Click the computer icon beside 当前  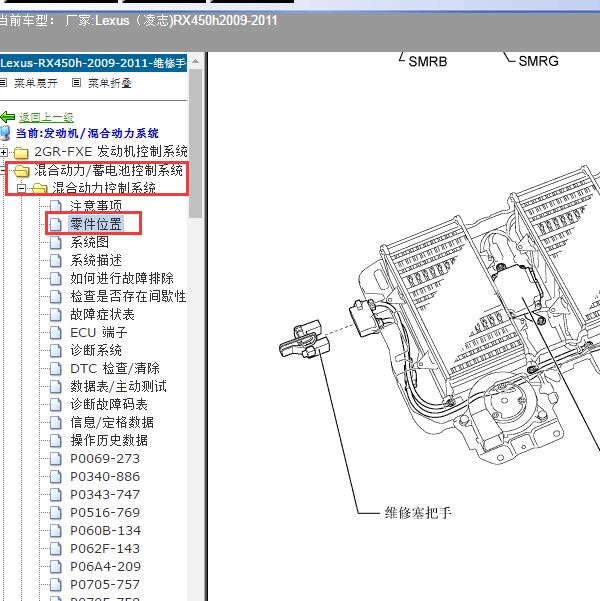pyautogui.click(x=5, y=133)
